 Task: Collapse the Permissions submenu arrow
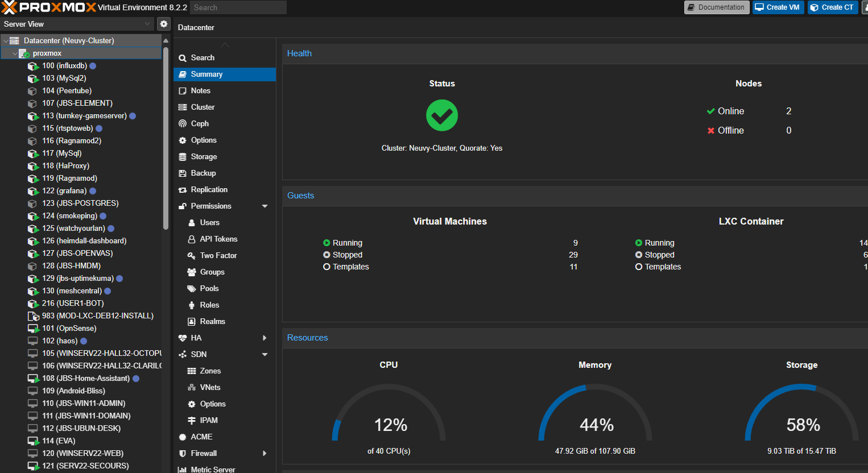point(264,206)
